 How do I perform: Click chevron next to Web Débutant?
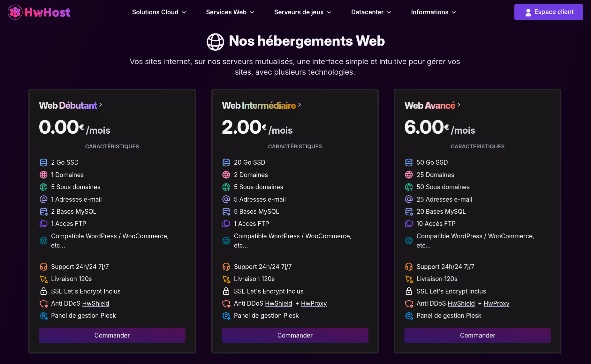pos(101,105)
